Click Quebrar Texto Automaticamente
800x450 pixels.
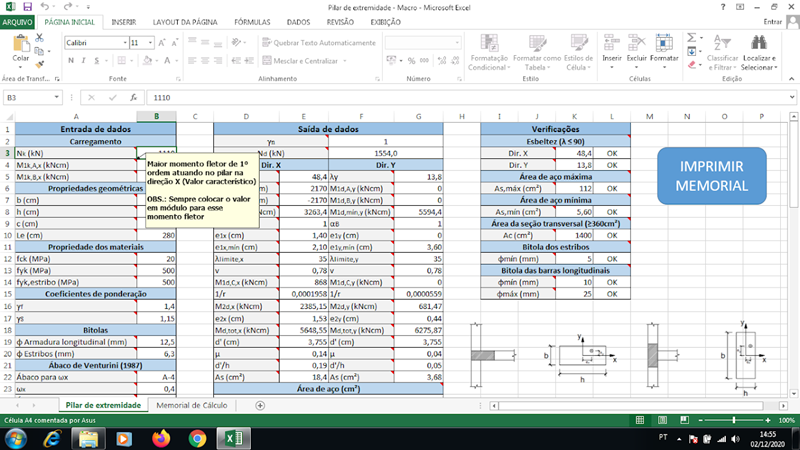coord(319,43)
